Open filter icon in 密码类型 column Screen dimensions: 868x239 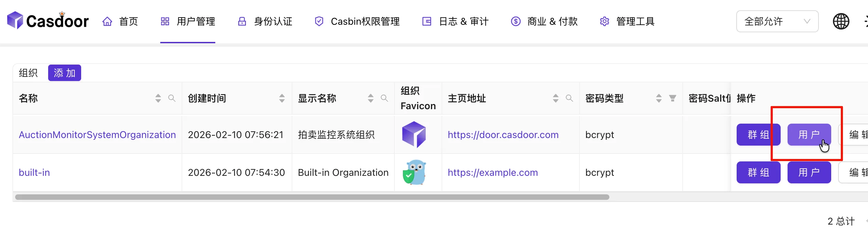pos(672,99)
